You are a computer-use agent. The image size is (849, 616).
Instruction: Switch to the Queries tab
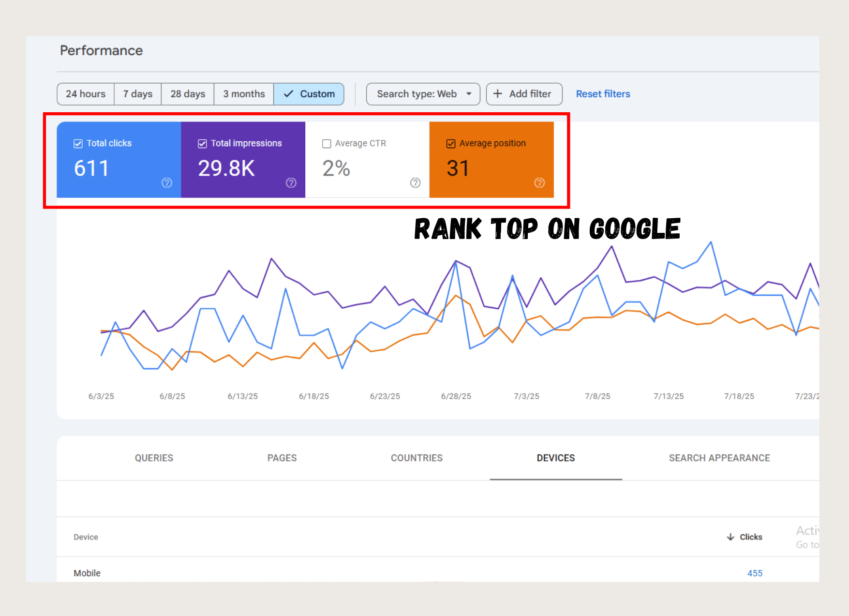click(154, 458)
